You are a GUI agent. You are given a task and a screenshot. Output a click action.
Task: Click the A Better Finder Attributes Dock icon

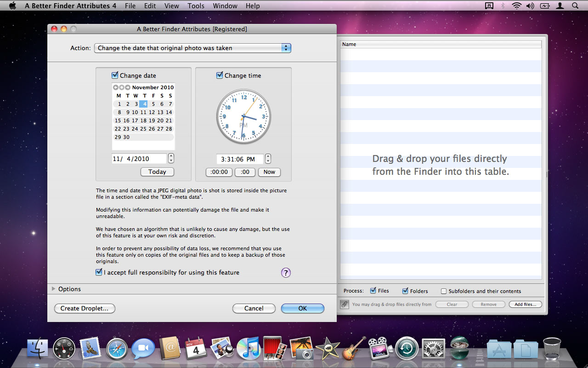[x=459, y=348]
